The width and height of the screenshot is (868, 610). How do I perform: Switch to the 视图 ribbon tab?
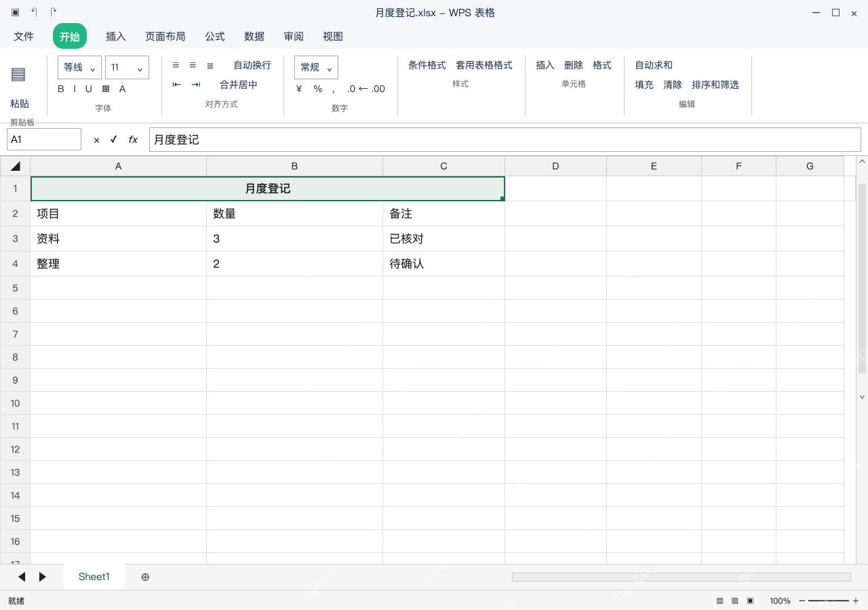click(333, 37)
